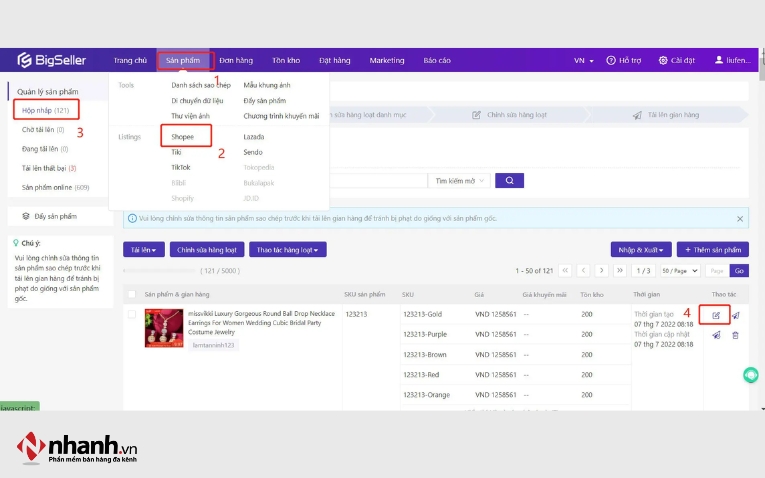Select Shopee under Listings
Screen dimensions: 765x478
(182, 137)
